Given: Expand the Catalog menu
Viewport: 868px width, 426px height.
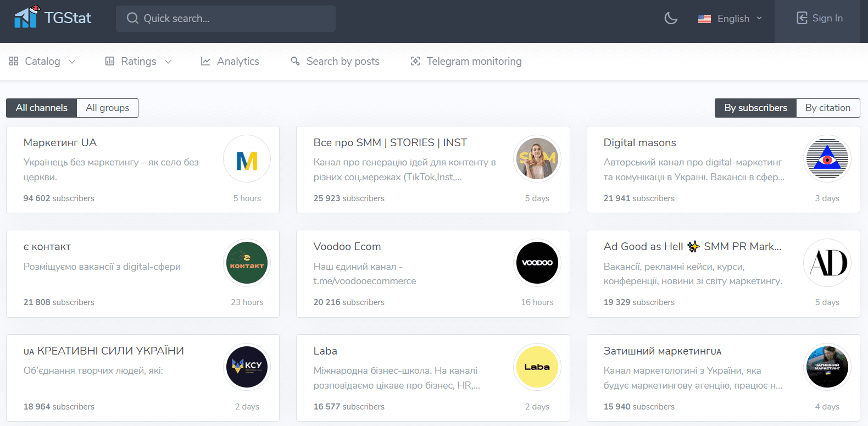Looking at the screenshot, I should (42, 62).
